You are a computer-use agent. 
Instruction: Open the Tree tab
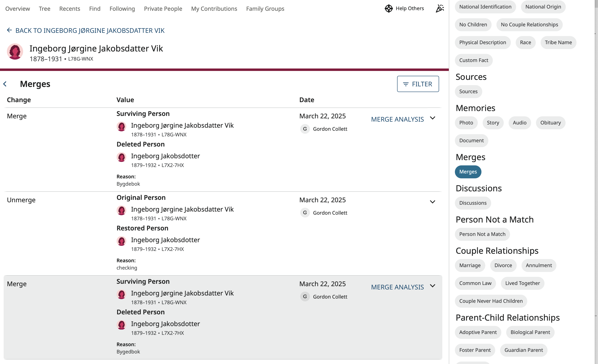[x=44, y=9]
